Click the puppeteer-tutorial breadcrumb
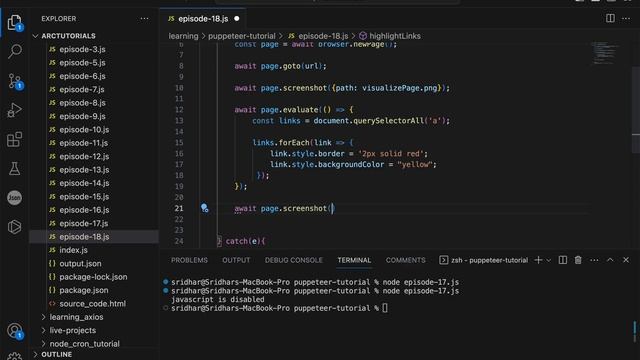Image resolution: width=640 pixels, height=360 pixels. point(242,36)
